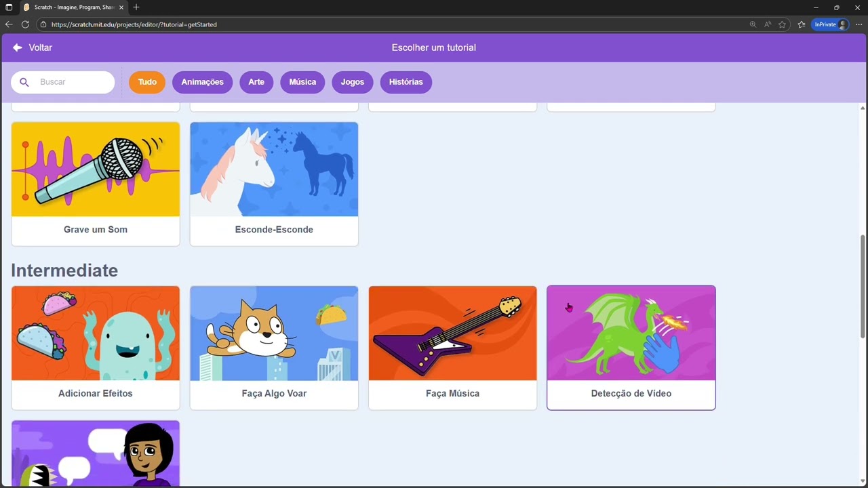Filter tutorials by Histórias

tap(406, 82)
